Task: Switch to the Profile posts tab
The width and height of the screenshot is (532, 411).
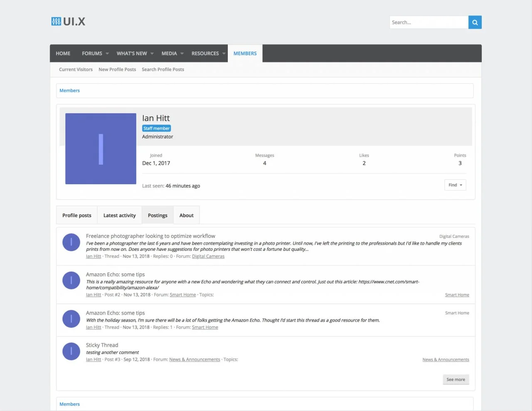Action: point(77,215)
